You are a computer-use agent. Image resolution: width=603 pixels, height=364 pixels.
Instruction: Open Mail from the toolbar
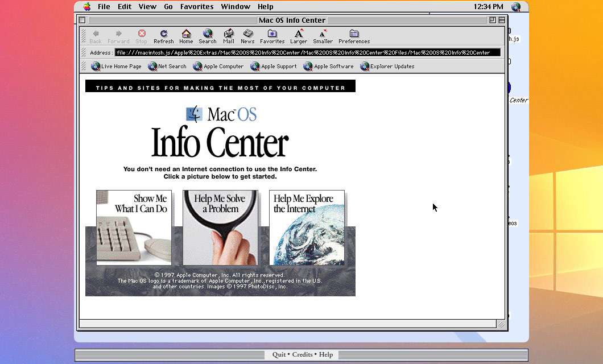[x=229, y=36]
